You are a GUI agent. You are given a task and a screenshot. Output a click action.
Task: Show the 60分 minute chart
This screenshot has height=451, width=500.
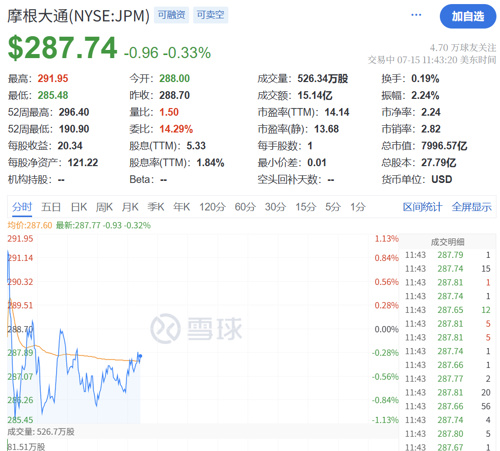pos(245,207)
